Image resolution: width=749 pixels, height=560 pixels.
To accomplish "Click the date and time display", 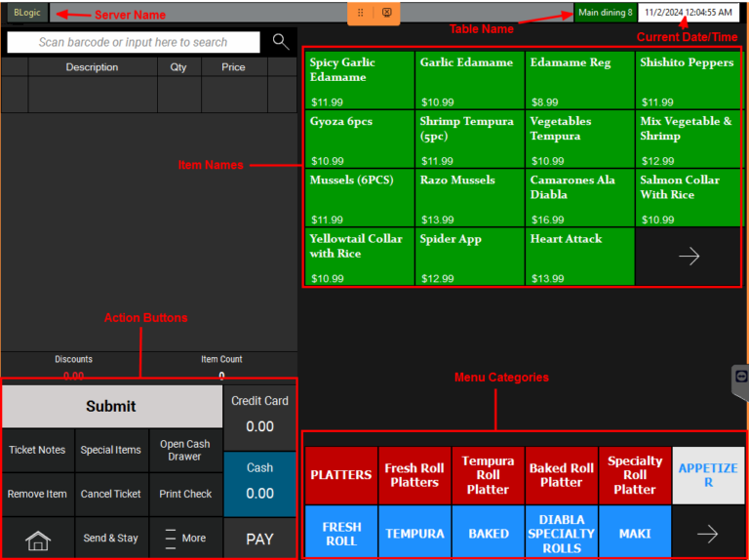I will [688, 13].
